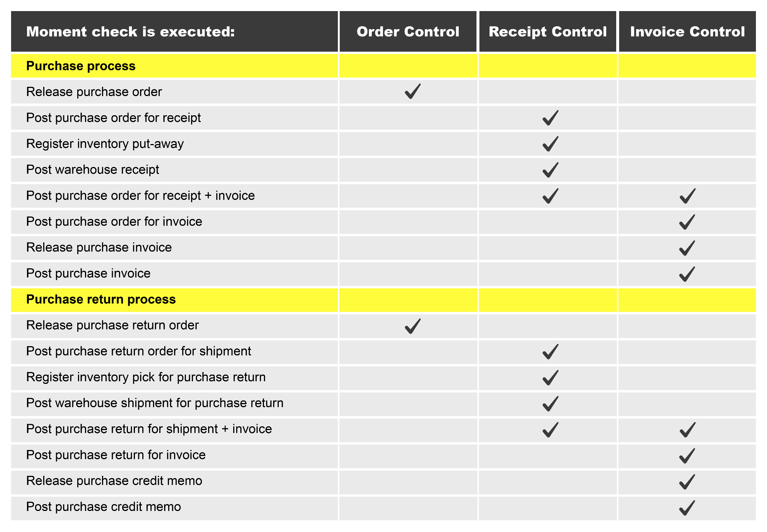Click Receipt Control checkmark for Post purchase order for receipt
The height and width of the screenshot is (532, 767).
coord(550,118)
